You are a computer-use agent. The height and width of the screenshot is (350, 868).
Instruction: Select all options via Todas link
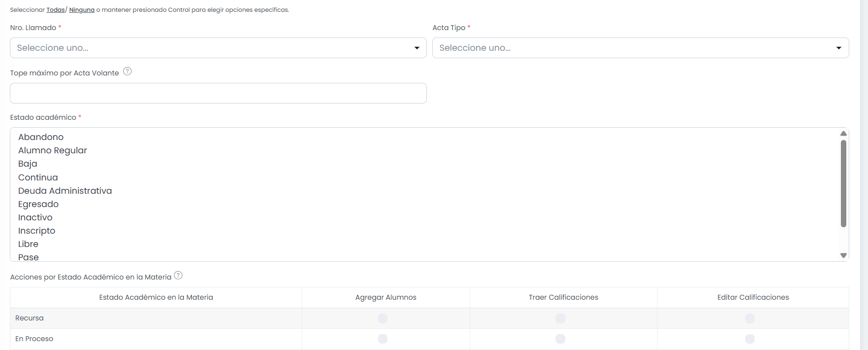pyautogui.click(x=56, y=10)
